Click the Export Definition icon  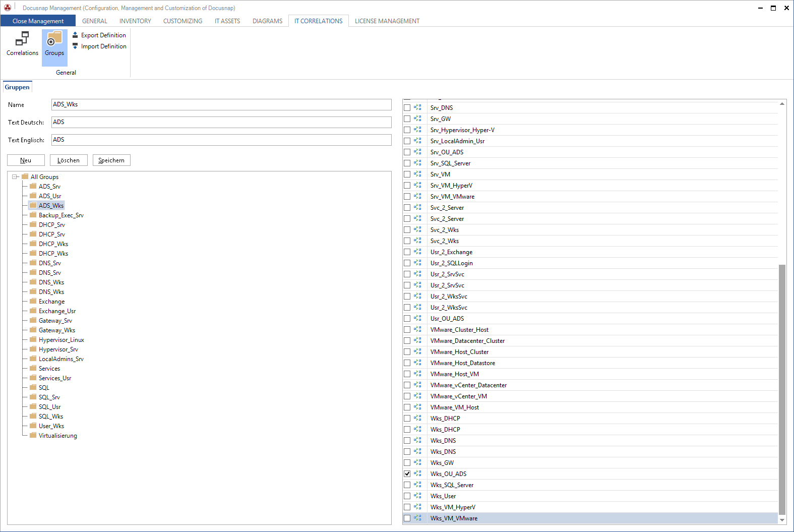coord(75,35)
